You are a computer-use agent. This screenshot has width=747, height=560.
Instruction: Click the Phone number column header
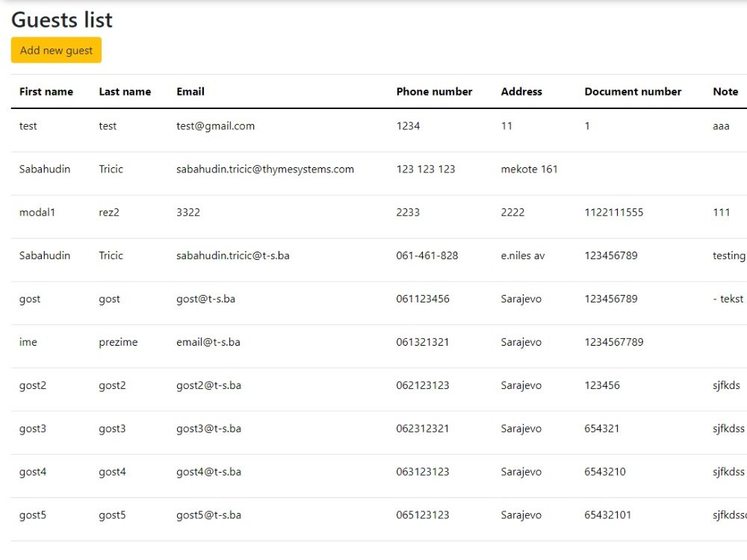click(434, 91)
